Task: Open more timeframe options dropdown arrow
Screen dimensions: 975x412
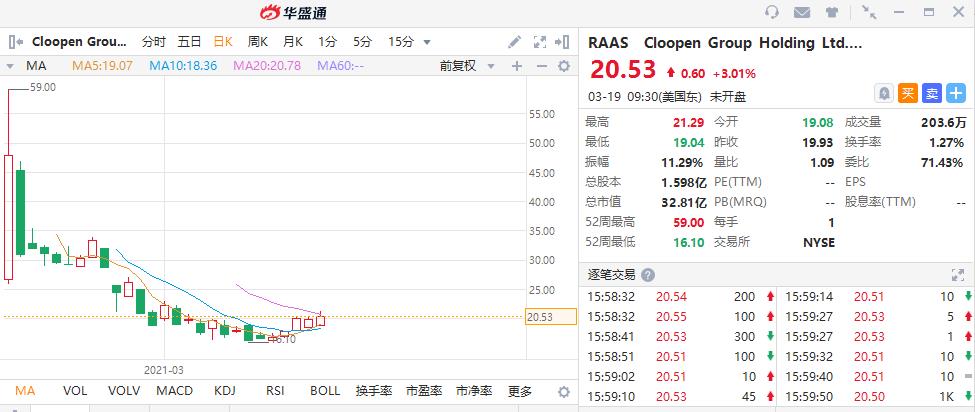Action: (x=427, y=42)
